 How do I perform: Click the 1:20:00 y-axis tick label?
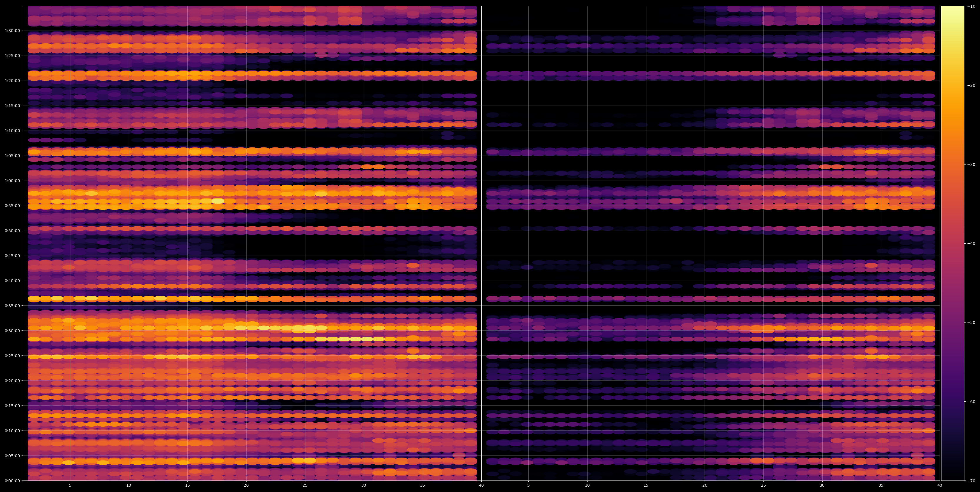click(12, 81)
